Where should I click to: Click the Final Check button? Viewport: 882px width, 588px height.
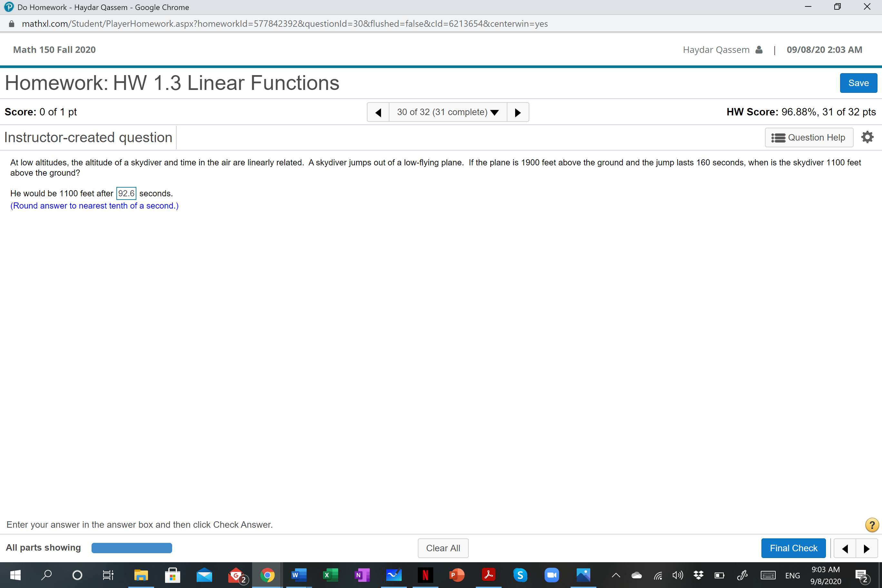click(793, 548)
